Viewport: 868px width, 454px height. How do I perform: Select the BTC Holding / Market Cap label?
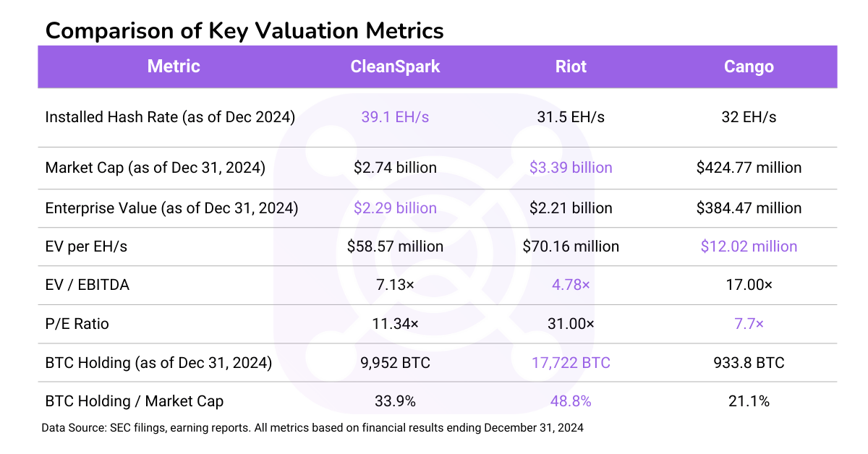pos(135,401)
